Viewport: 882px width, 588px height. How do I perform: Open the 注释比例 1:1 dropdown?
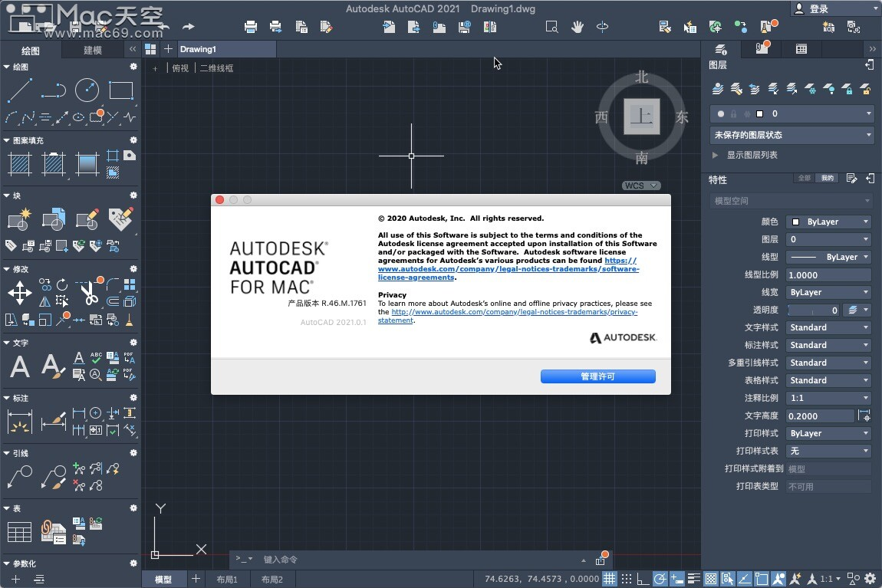click(828, 397)
